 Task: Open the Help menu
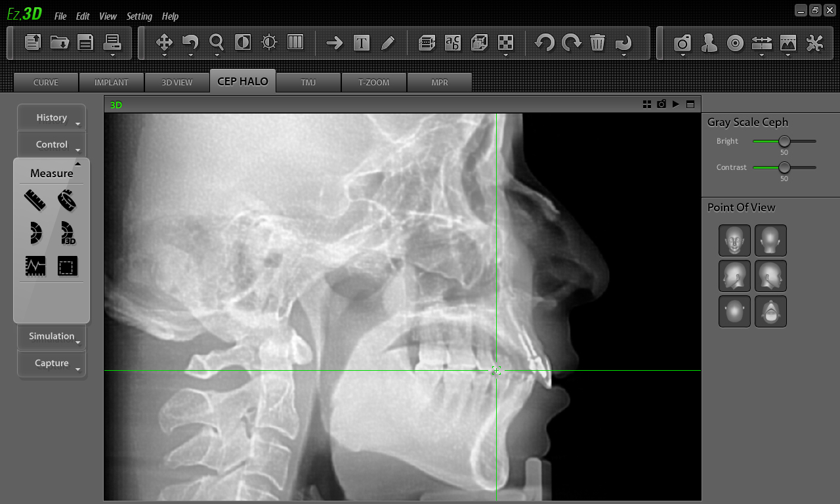pos(170,16)
